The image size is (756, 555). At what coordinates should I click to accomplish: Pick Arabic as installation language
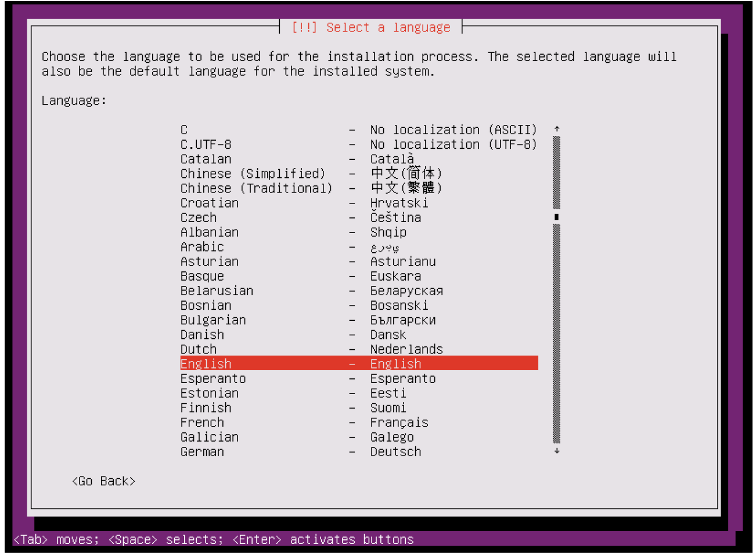click(359, 247)
